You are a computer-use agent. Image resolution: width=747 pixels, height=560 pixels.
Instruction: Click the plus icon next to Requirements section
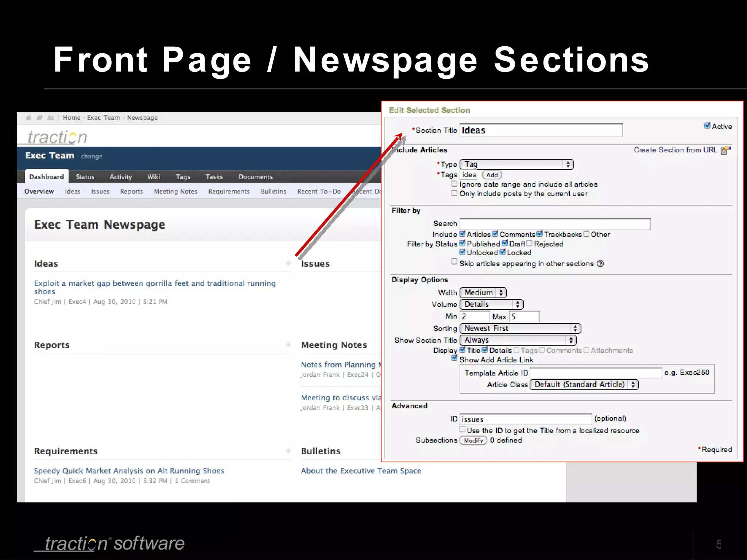coord(288,451)
